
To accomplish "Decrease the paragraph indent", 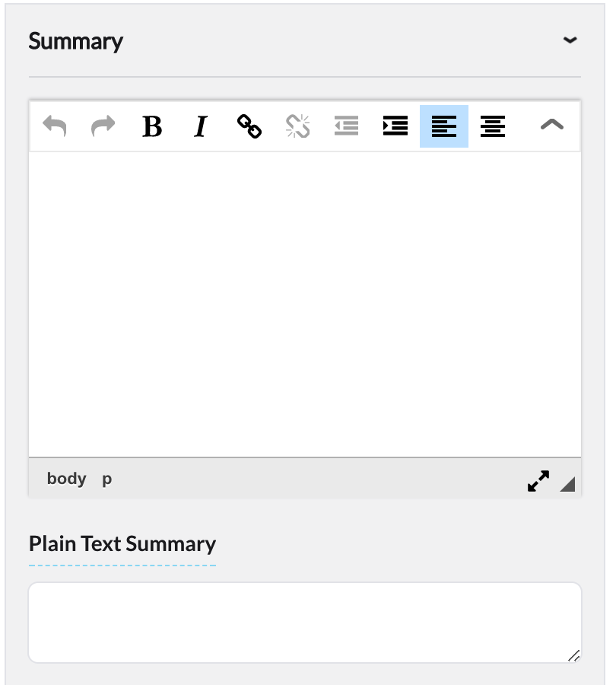I will (x=346, y=126).
